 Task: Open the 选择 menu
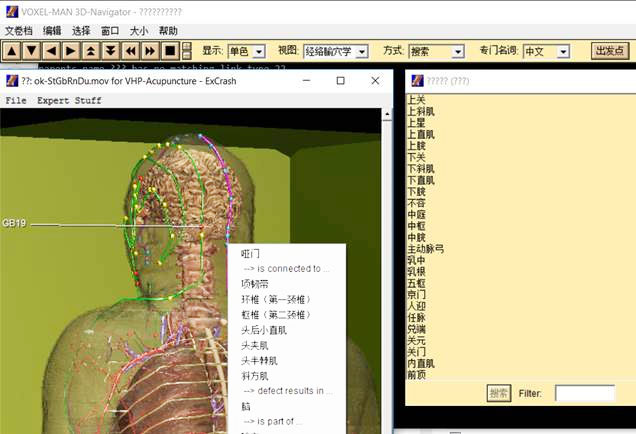81,31
